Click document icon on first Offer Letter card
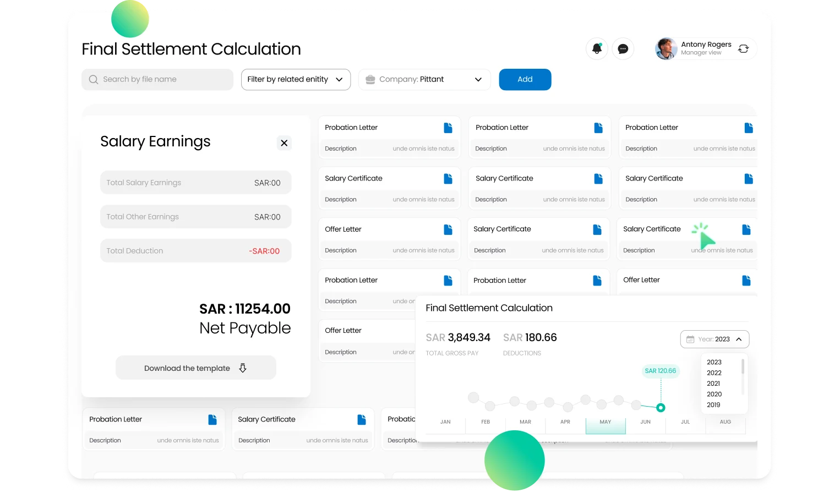The height and width of the screenshot is (504, 840). (448, 229)
